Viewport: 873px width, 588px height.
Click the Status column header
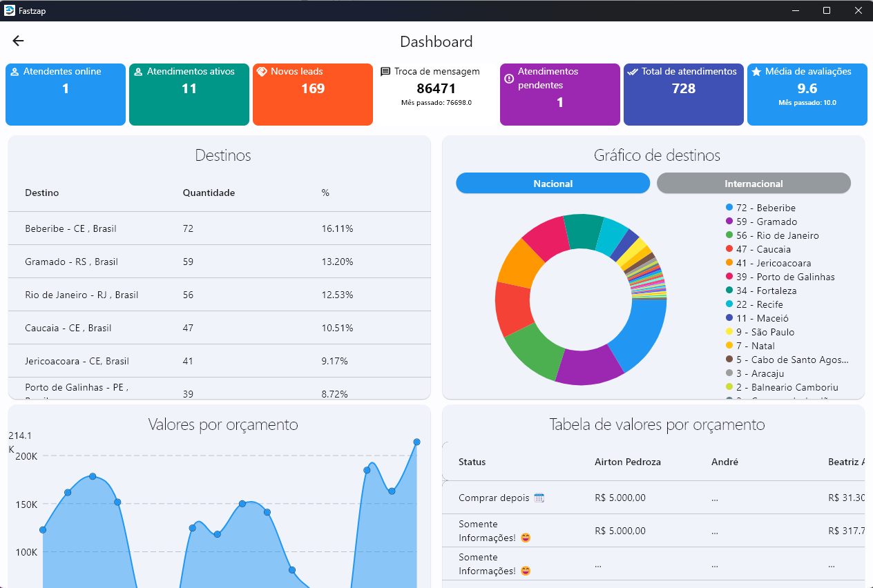tap(472, 462)
